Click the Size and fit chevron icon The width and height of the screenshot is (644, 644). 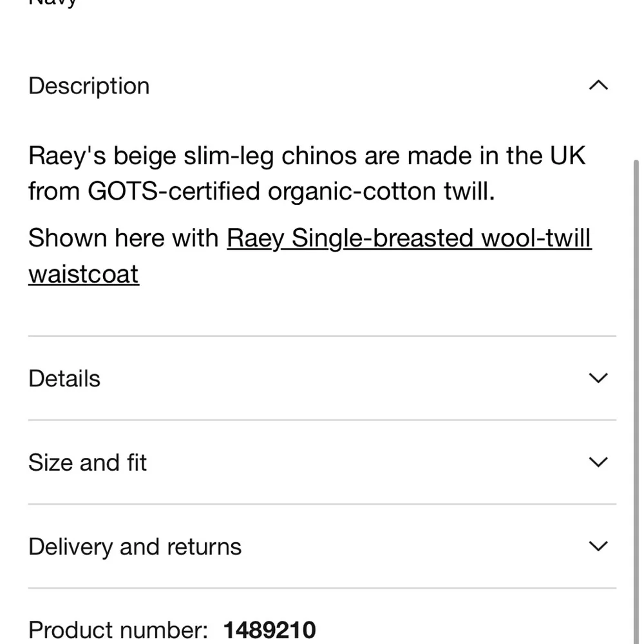[x=598, y=462]
